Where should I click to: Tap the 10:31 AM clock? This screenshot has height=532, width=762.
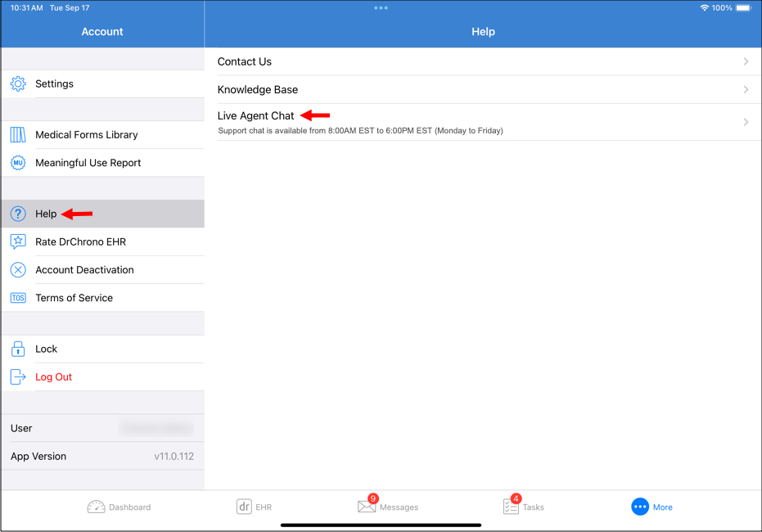26,7
